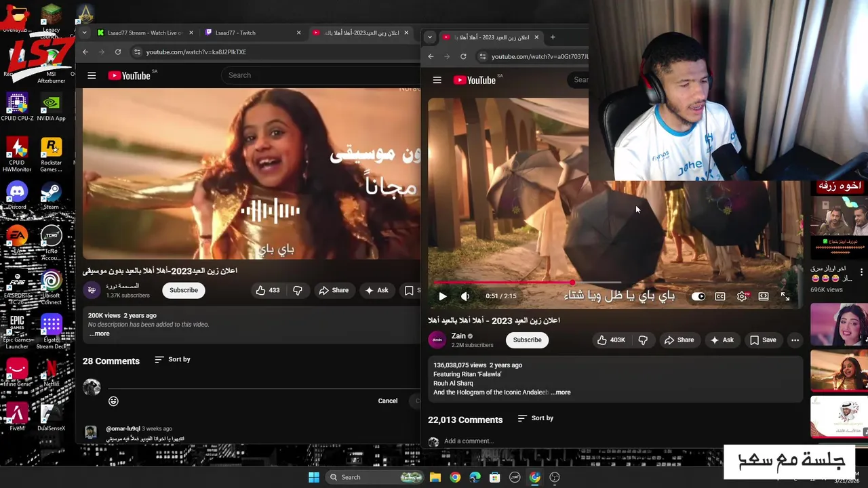868x488 pixels.
Task: Switch to theater mode in player
Action: [764, 296]
